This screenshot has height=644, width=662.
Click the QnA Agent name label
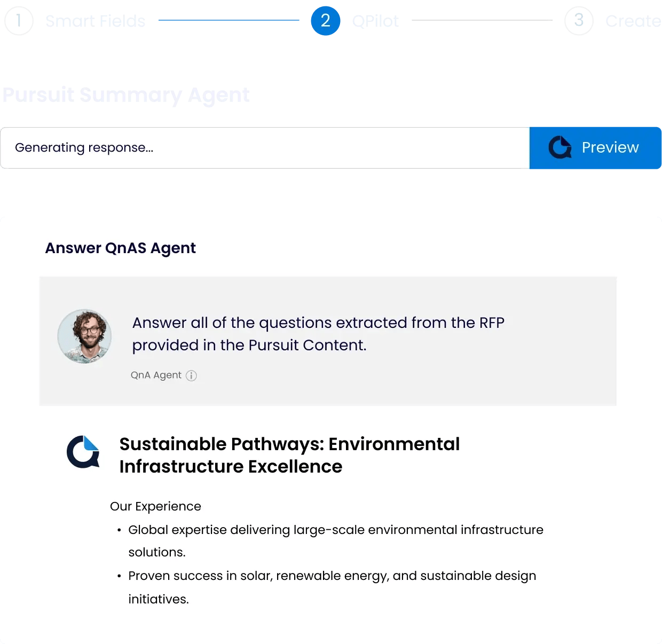(156, 375)
